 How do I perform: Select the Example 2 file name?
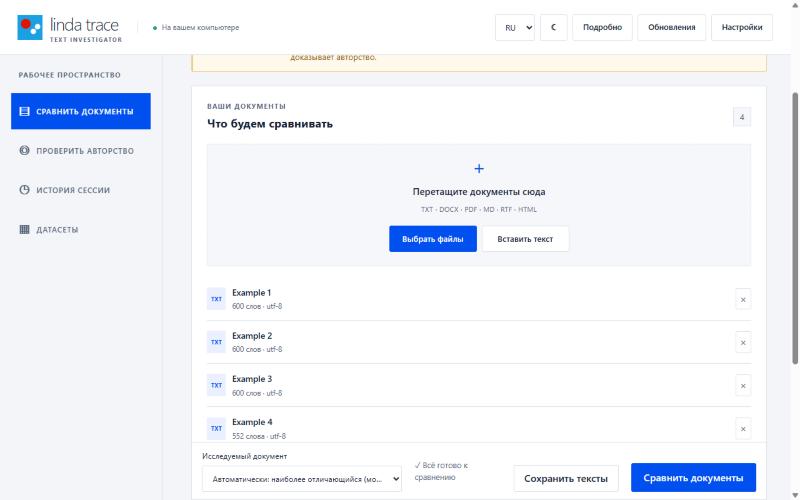(x=252, y=336)
